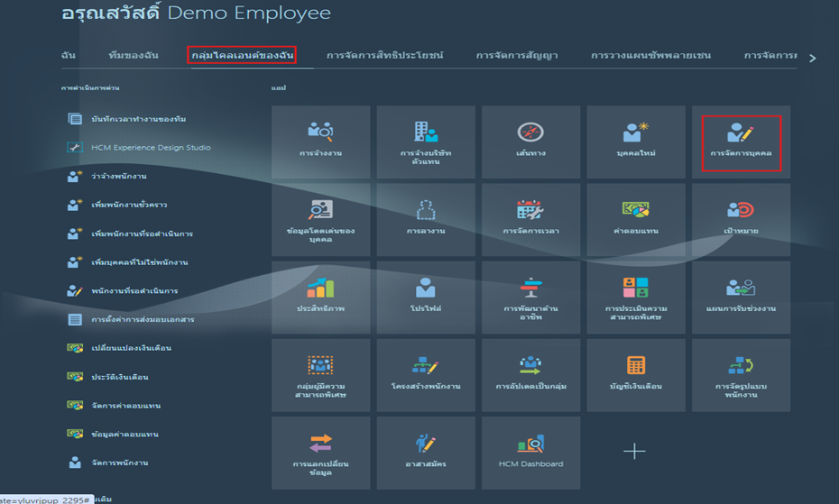This screenshot has height=504, width=839.
Task: Open the เป้าหมาย target icon
Action: tap(741, 209)
